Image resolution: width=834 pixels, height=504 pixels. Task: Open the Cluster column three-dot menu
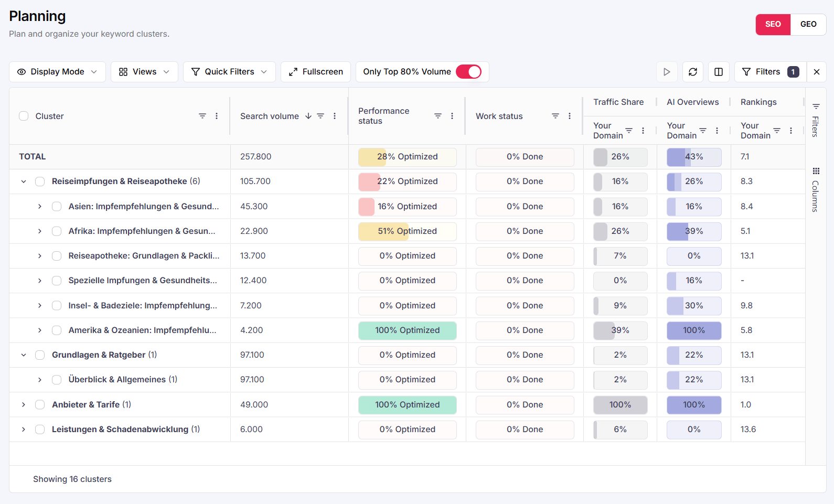pyautogui.click(x=217, y=116)
